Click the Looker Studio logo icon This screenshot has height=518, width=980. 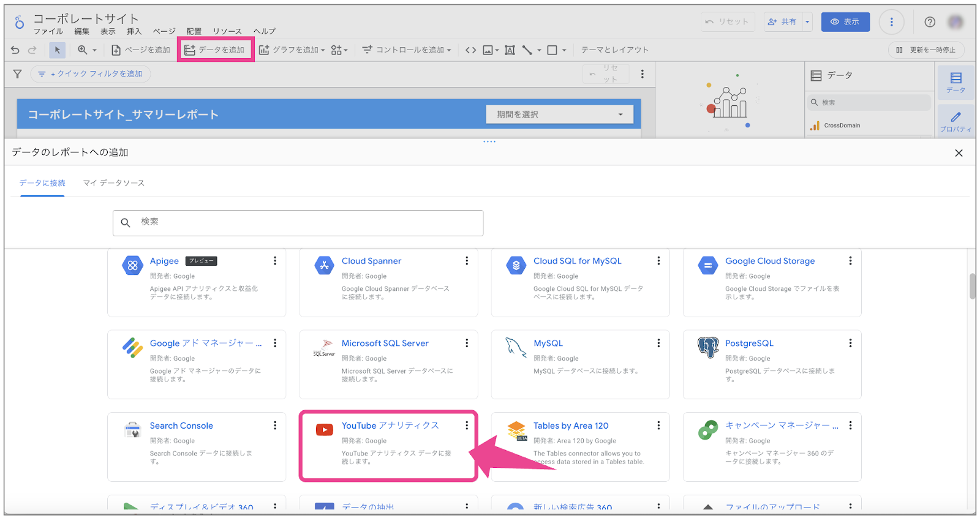point(20,23)
